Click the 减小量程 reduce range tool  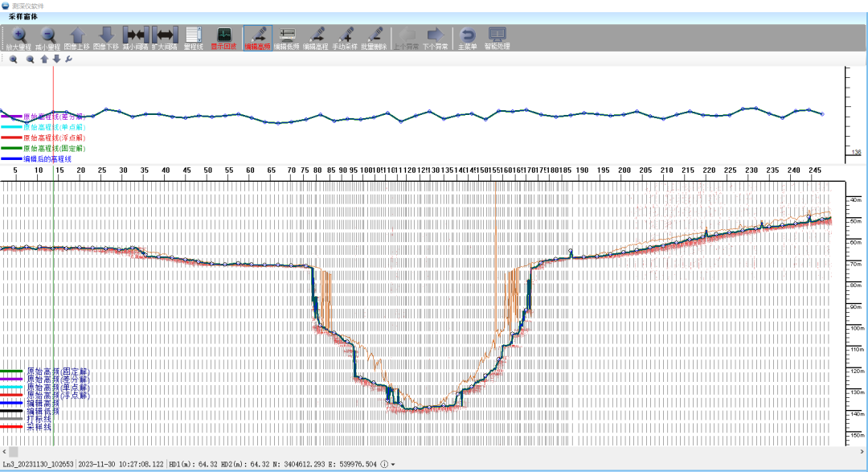pos(47,39)
